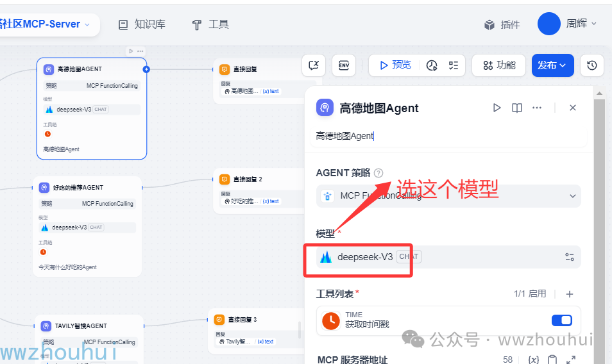Click the tool clock icon in 高德地图AGENT node
This screenshot has height=364, width=612.
(x=47, y=134)
